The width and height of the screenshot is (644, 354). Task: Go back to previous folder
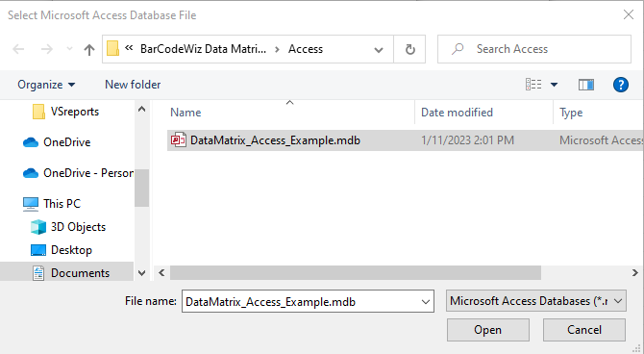(18, 49)
